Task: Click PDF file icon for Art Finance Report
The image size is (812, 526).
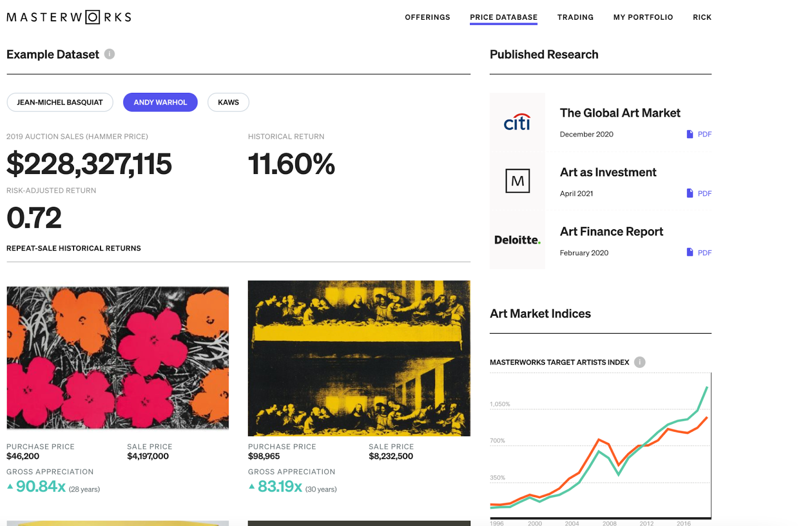Action: (x=689, y=252)
